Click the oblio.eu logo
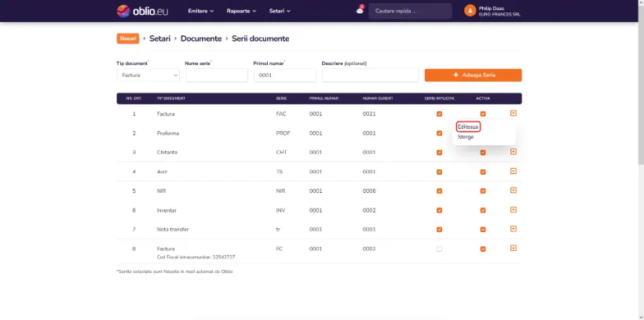 click(142, 11)
